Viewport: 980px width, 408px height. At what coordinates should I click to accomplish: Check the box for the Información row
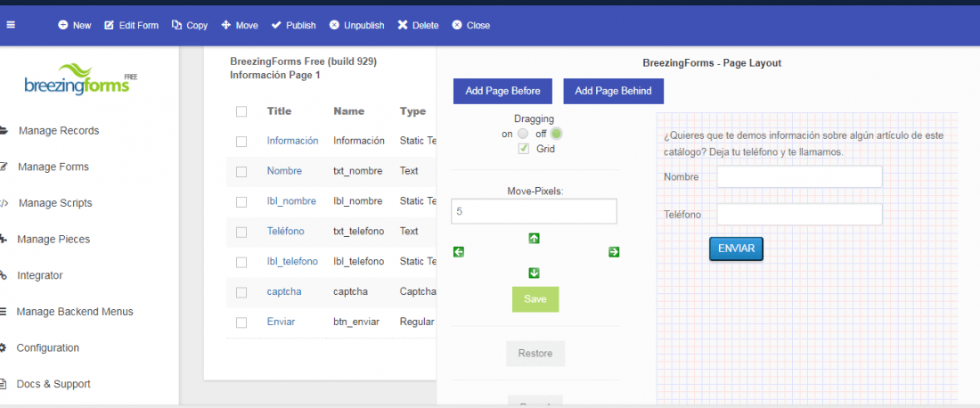pos(241,142)
